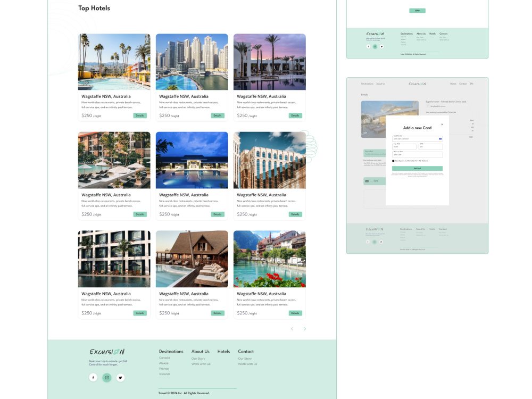Open the wooden chalet pool hotel photo
The width and height of the screenshot is (532, 399).
(x=192, y=259)
